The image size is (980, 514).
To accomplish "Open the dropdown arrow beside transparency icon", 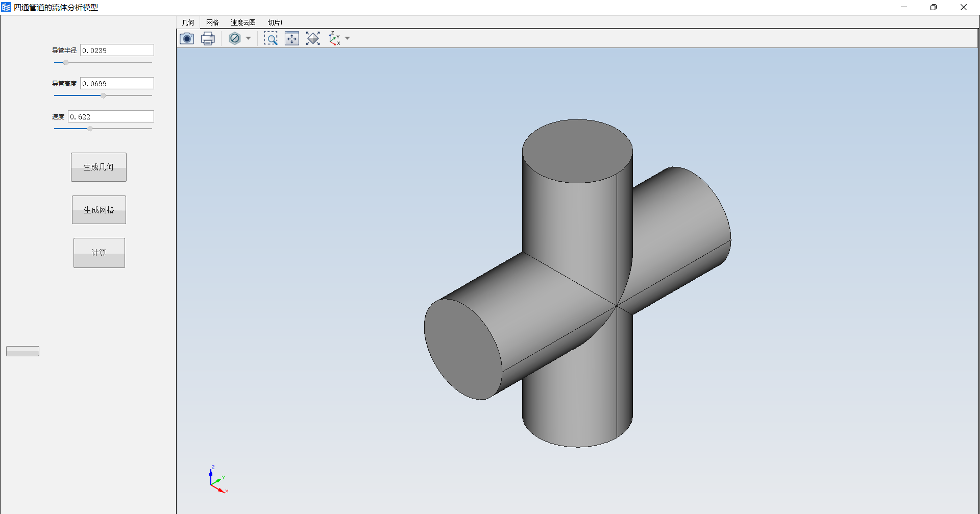I will (248, 38).
